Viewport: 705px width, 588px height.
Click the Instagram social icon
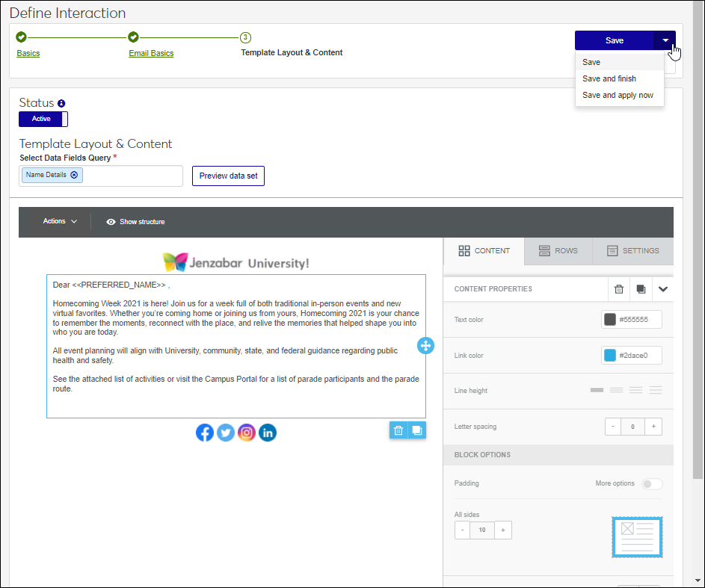pos(247,433)
